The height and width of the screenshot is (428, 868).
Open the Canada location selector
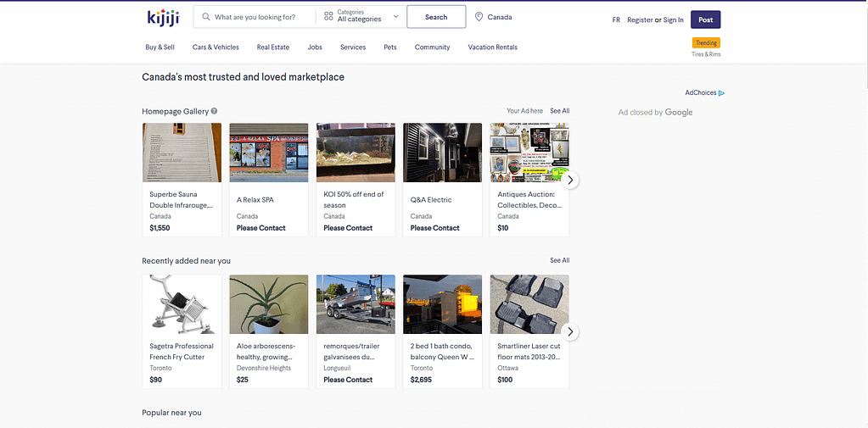click(494, 17)
